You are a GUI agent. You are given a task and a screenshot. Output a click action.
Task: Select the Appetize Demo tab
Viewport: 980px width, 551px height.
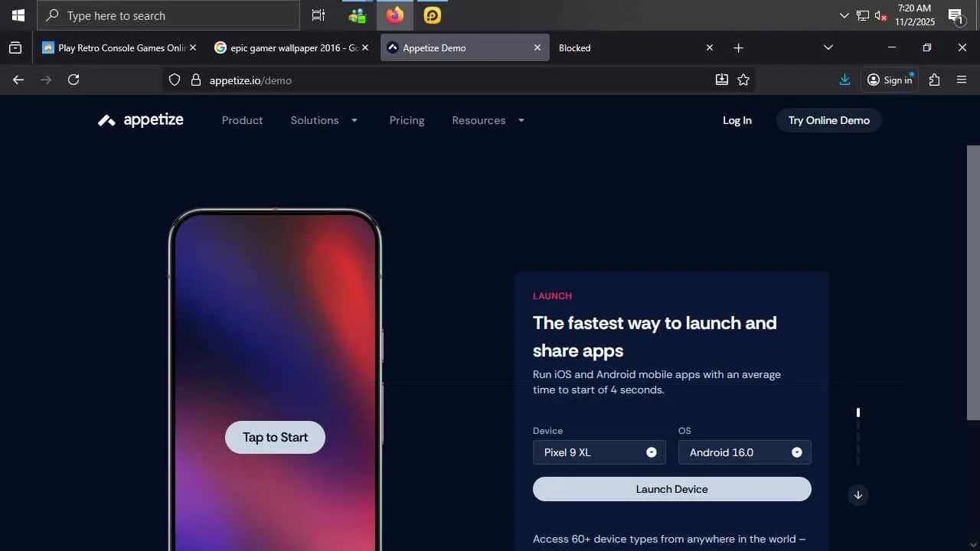coord(464,47)
